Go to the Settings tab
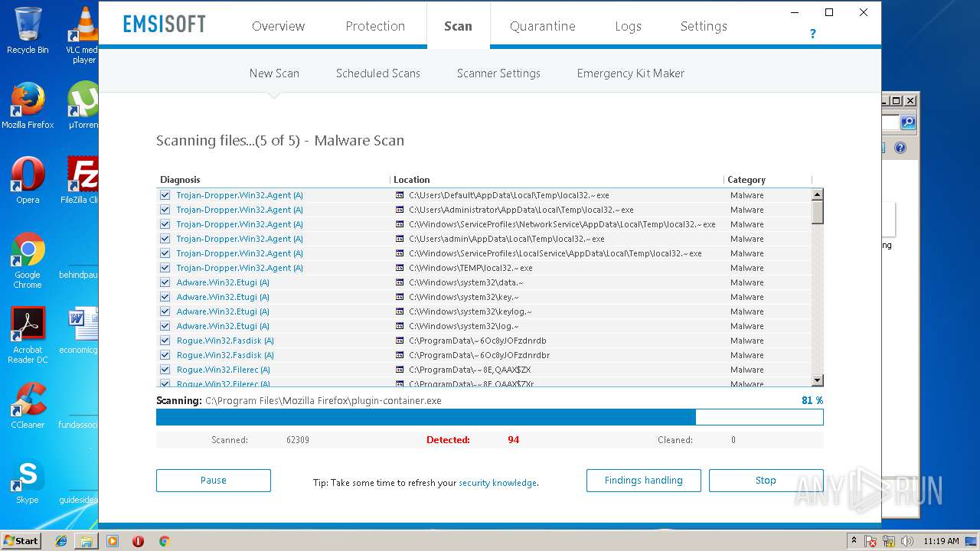 [704, 26]
